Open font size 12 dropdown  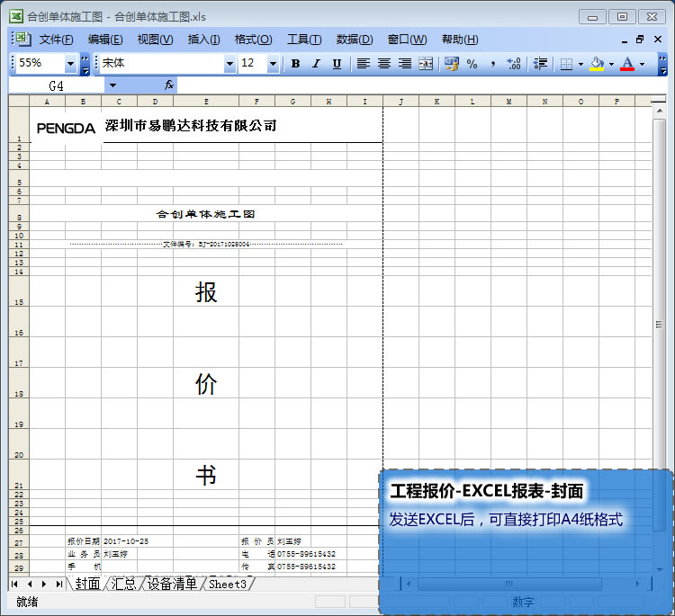click(273, 64)
